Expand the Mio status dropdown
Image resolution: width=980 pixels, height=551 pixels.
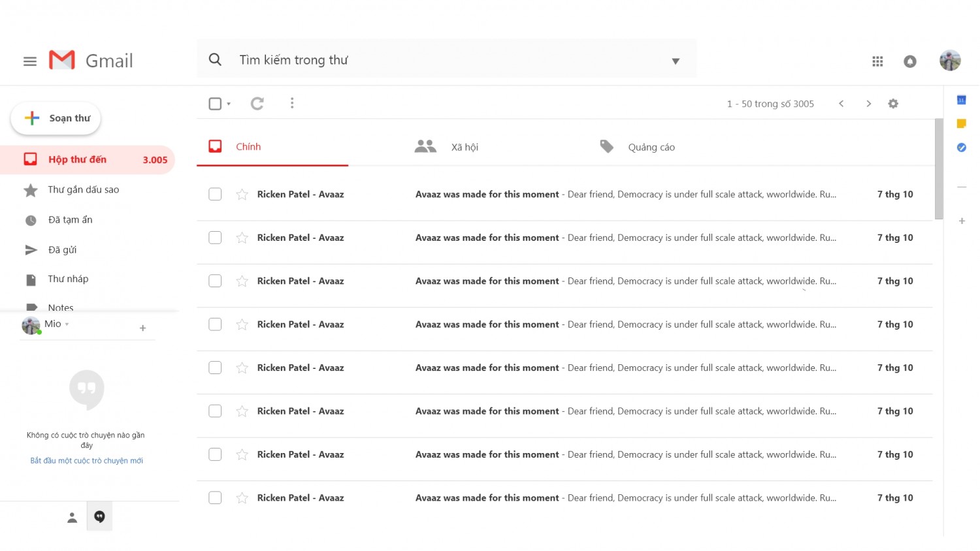pyautogui.click(x=67, y=324)
